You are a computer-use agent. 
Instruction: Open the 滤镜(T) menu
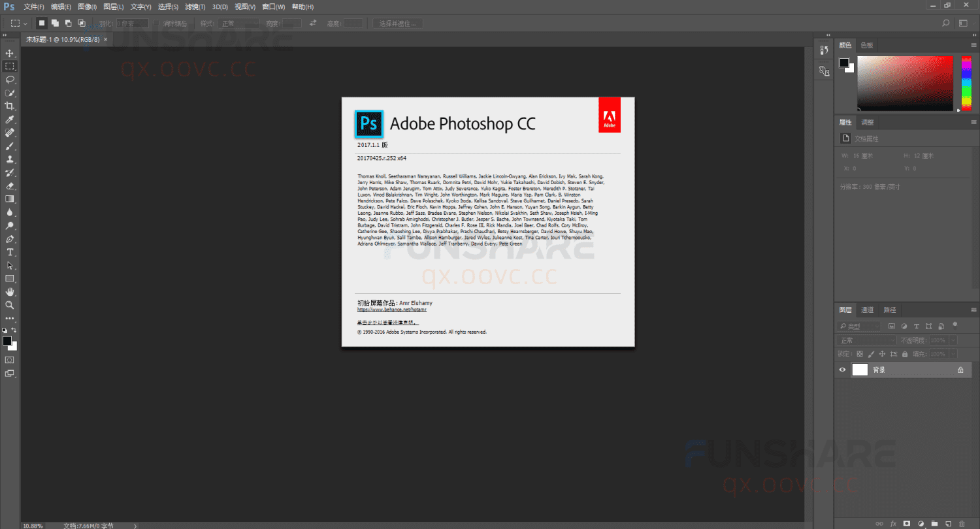(195, 7)
